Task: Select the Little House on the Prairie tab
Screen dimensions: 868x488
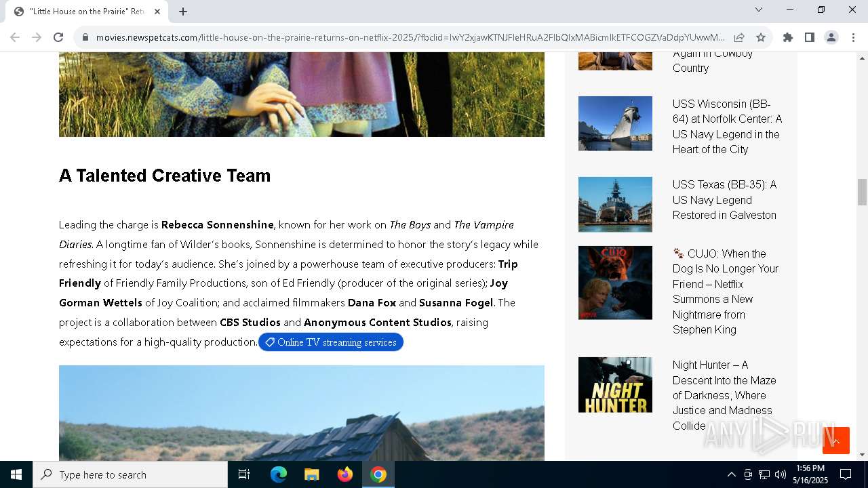Action: pyautogui.click(x=87, y=12)
